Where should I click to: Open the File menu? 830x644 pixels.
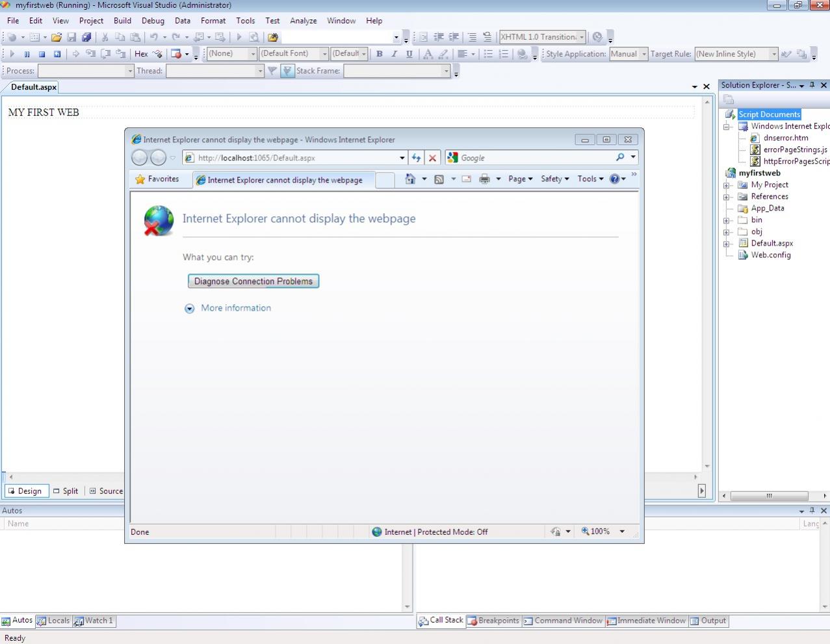coord(13,21)
